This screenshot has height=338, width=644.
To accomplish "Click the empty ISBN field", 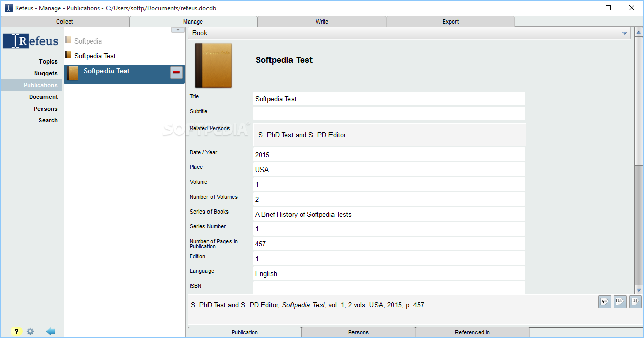I will [x=389, y=288].
